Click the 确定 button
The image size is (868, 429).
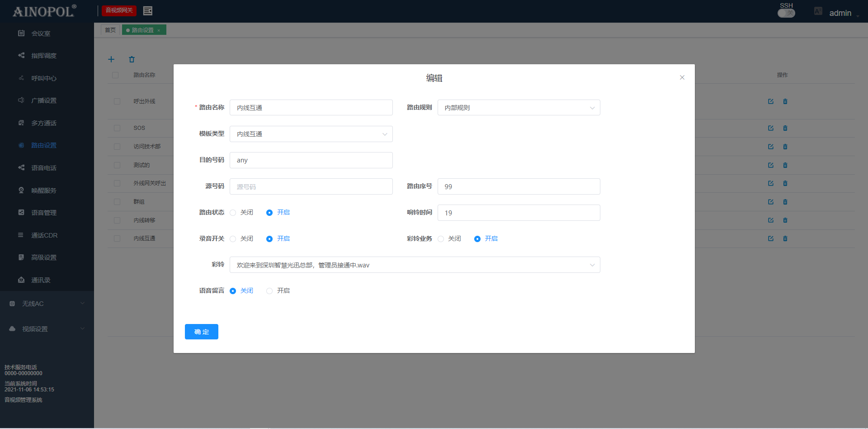(x=202, y=332)
